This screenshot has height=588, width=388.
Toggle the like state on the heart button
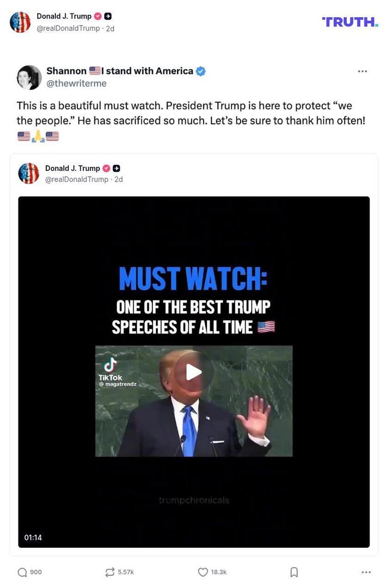[203, 572]
